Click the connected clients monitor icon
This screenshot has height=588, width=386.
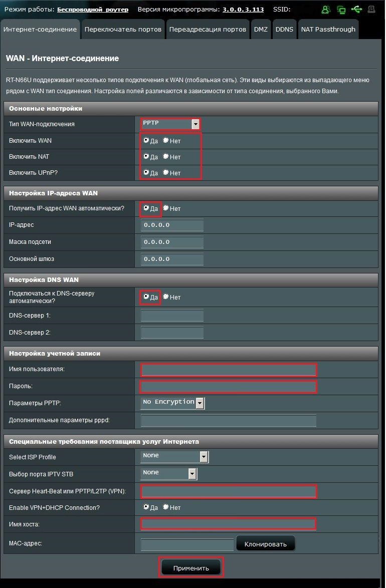click(x=341, y=10)
